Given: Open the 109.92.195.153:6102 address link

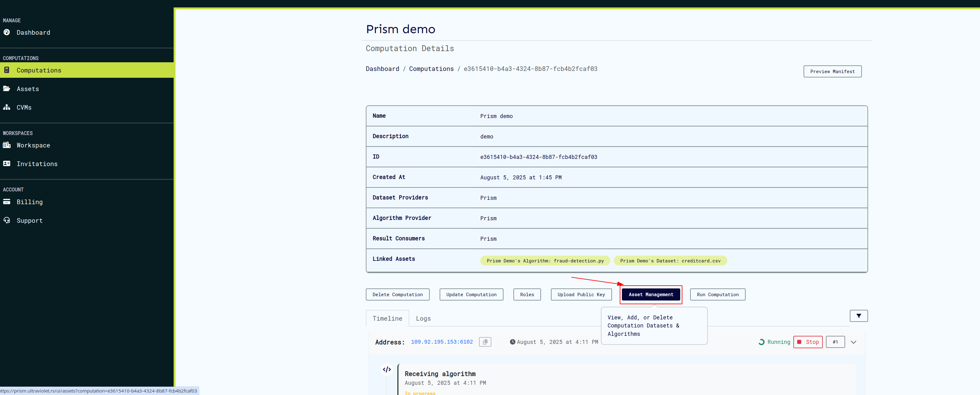Looking at the screenshot, I should pos(442,342).
